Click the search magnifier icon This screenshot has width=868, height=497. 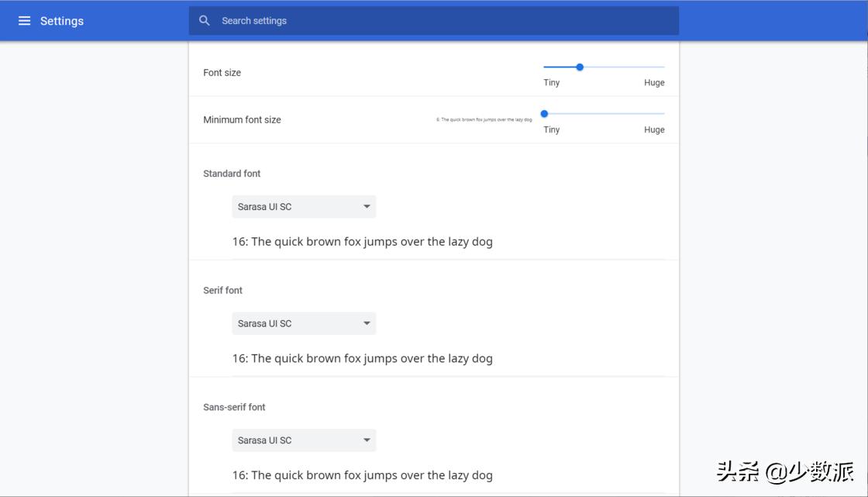click(x=205, y=21)
